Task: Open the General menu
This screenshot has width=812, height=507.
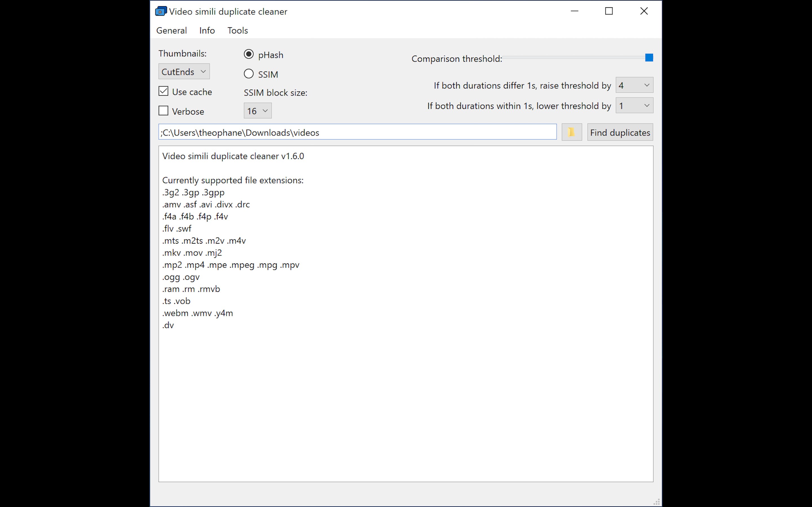Action: 171,30
